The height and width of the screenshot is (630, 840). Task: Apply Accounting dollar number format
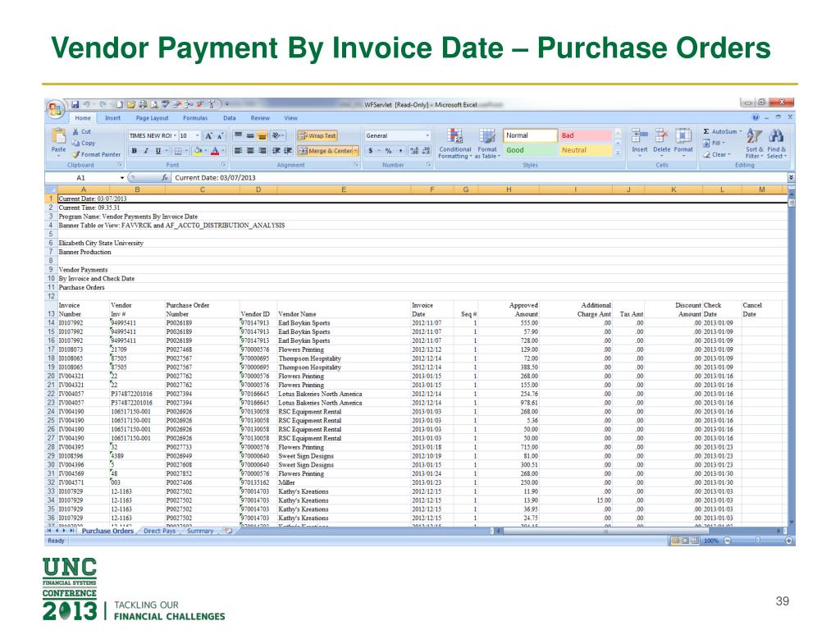(370, 151)
